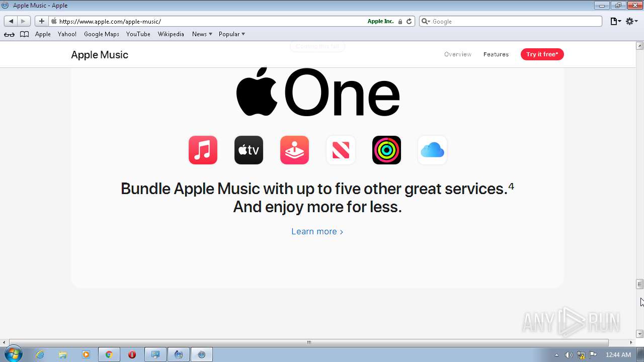Screen dimensions: 644x362
Task: Expand the News bookmarks folder
Action: [202, 34]
